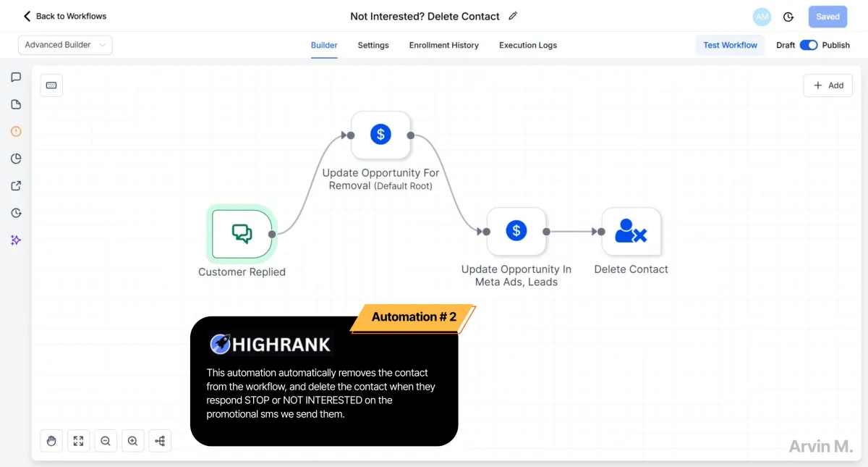
Task: Open the AM user avatar
Action: point(762,17)
